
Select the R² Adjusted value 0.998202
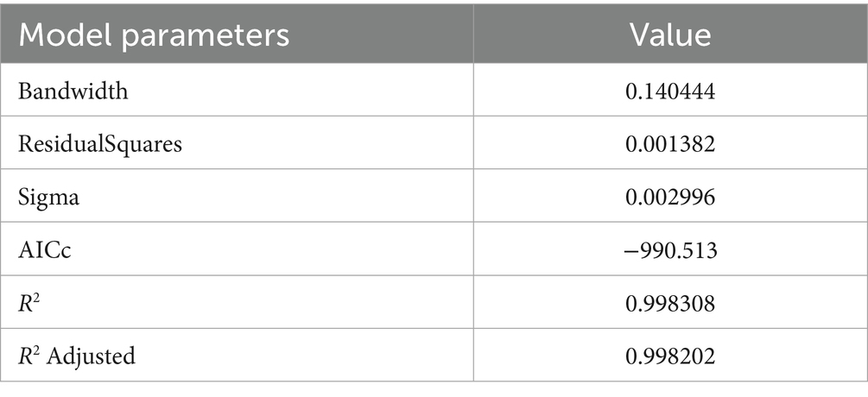click(669, 355)
